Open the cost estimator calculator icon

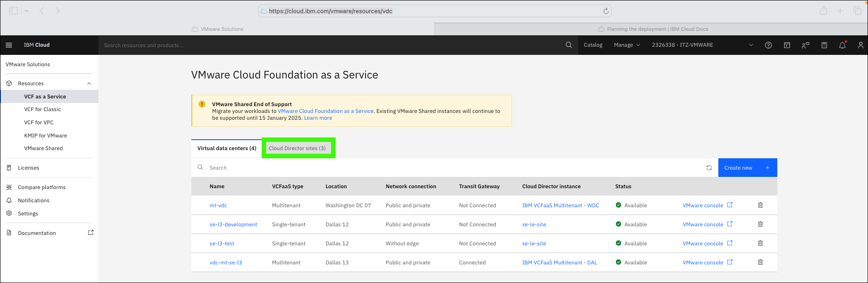(824, 45)
